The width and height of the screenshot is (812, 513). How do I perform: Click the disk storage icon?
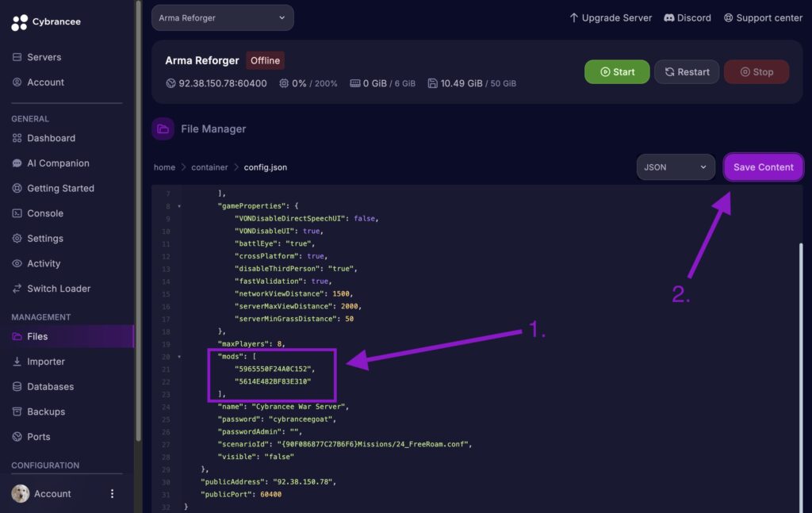point(432,83)
